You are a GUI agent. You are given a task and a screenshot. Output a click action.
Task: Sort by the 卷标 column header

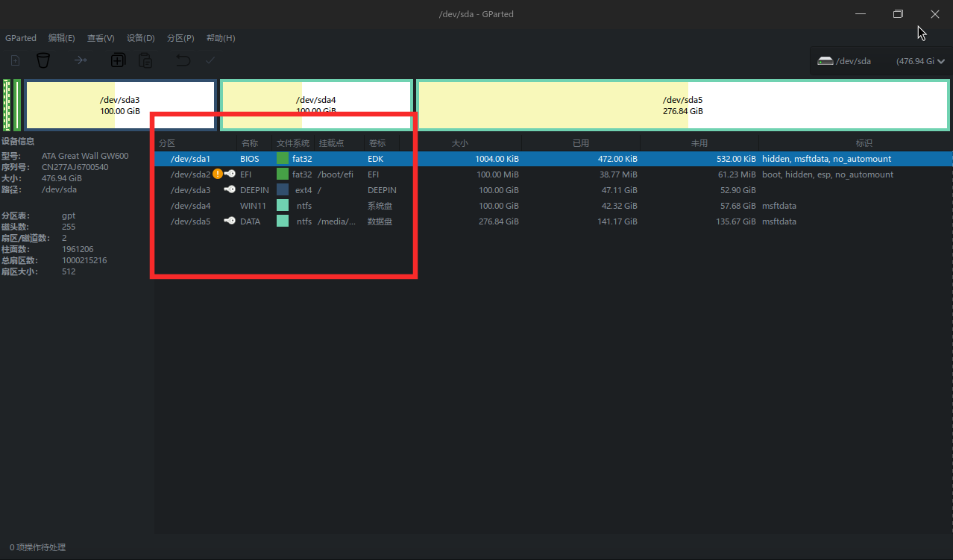pos(382,143)
